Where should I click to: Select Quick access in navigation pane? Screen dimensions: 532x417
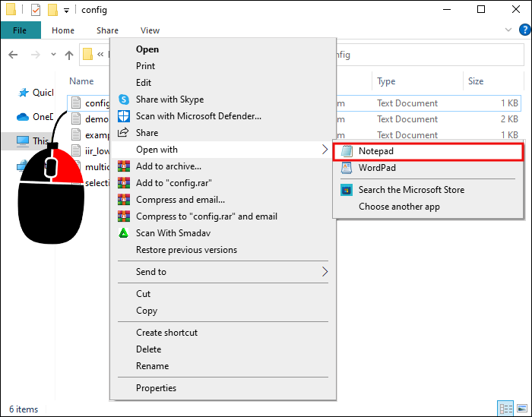point(36,93)
